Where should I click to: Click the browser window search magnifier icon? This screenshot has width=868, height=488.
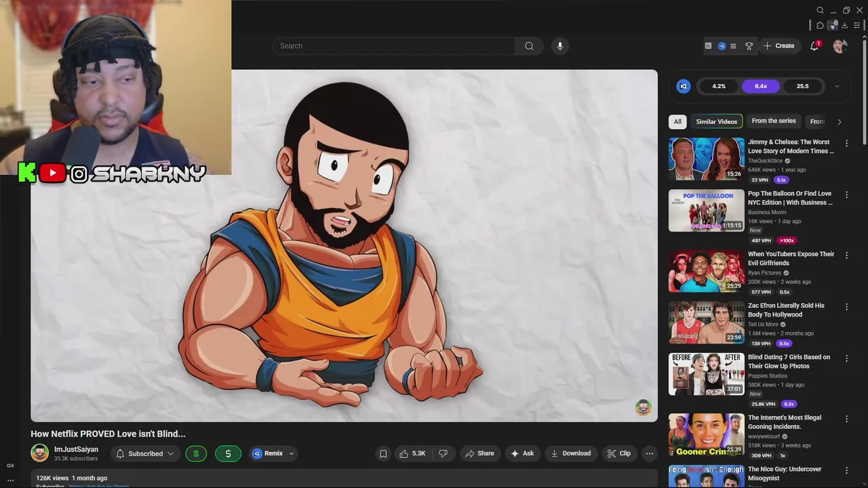(x=821, y=10)
